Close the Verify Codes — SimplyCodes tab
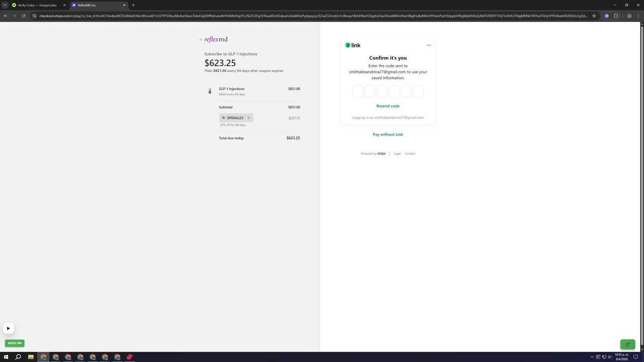 tap(64, 5)
